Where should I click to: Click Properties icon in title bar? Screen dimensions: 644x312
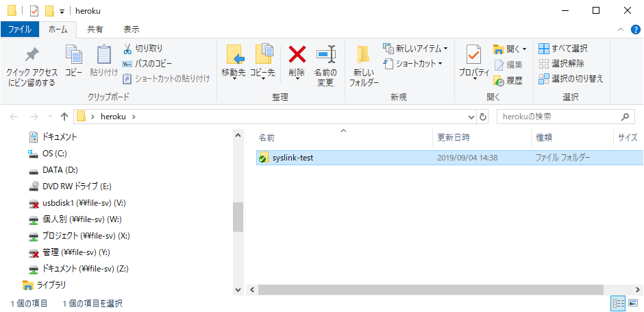(x=34, y=11)
